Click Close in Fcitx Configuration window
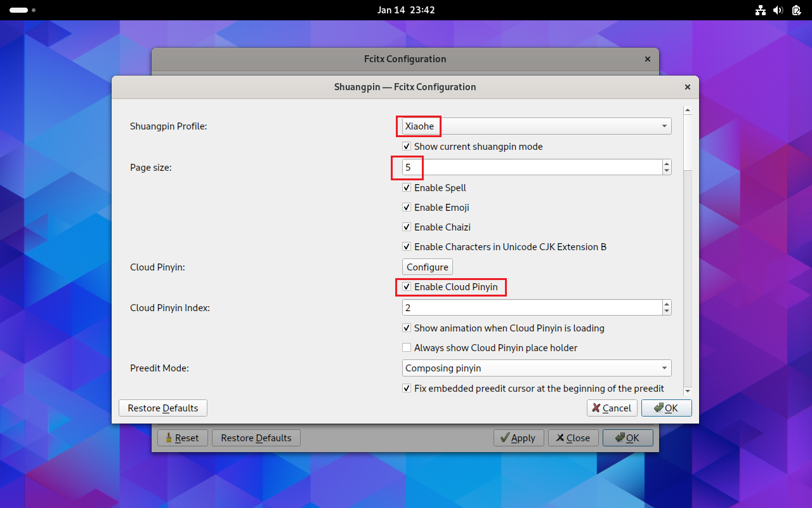The height and width of the screenshot is (508, 812). (x=573, y=438)
